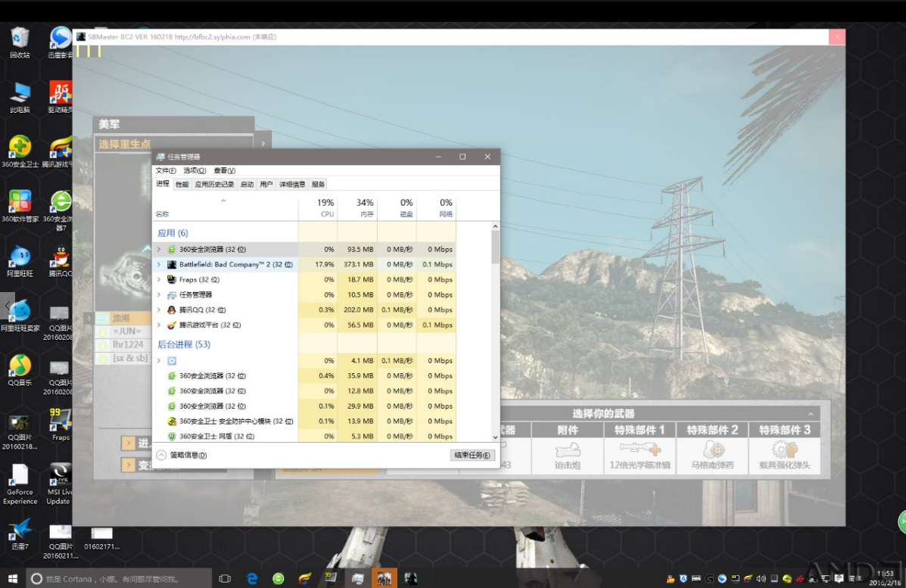Image resolution: width=906 pixels, height=588 pixels.
Task: Open the 查看(V) menu in Task Manager
Action: click(224, 170)
